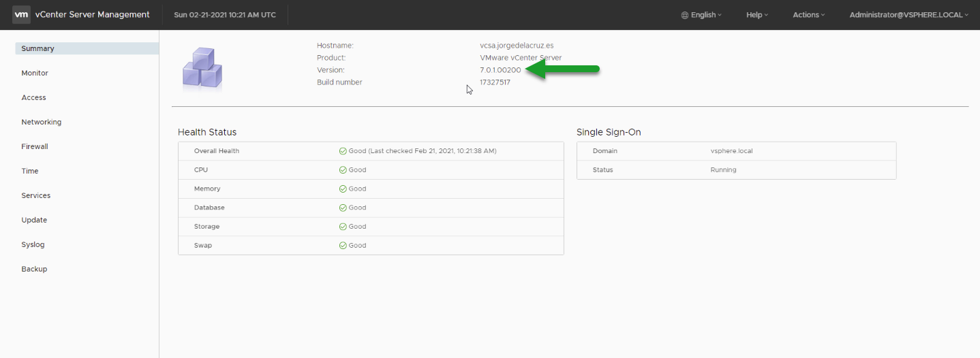The image size is (980, 358).
Task: Click the Domain row label
Action: tap(605, 151)
